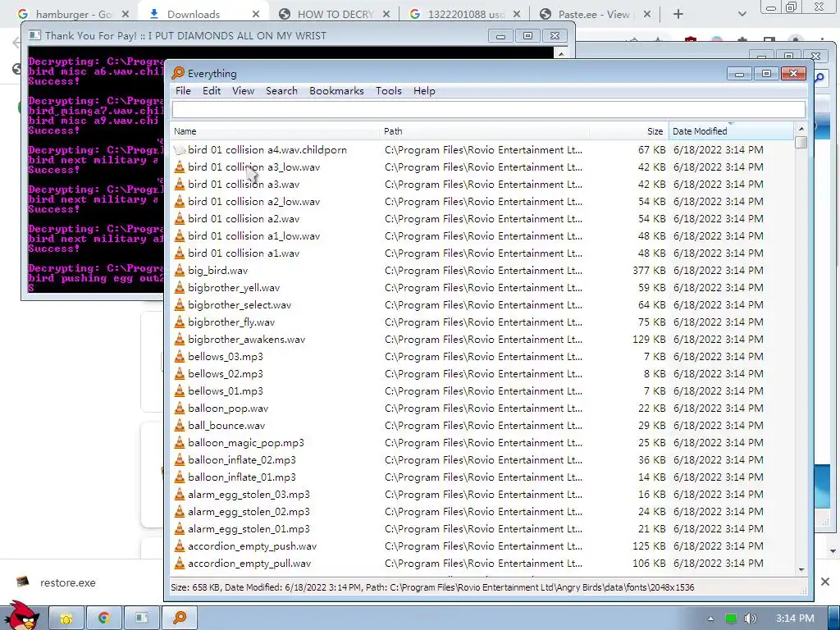840x630 pixels.
Task: Click VLC icon of alarm_egg_stolen_01.mp3
Action: point(180,529)
